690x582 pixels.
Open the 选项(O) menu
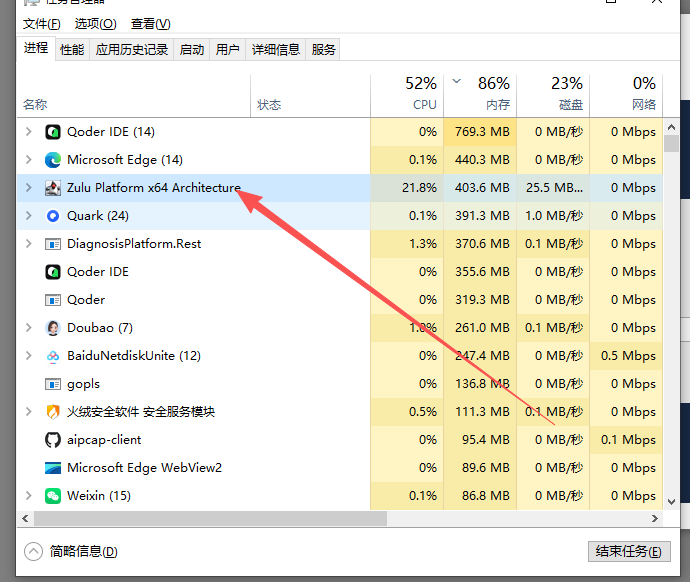pos(95,24)
